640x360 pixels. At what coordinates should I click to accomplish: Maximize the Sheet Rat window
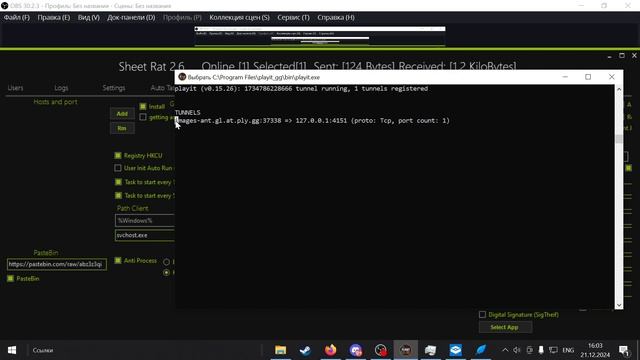(622, 56)
